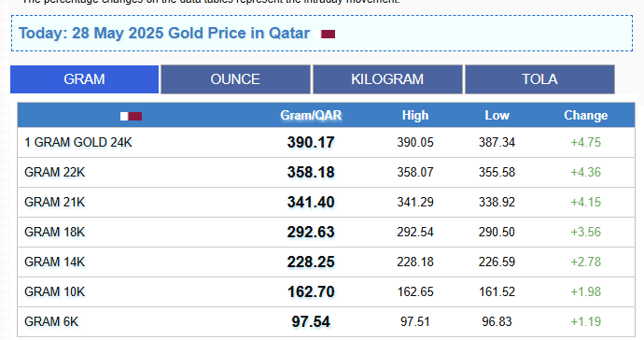Click the GRAM 22K row label
This screenshot has height=340, width=644.
tap(55, 172)
